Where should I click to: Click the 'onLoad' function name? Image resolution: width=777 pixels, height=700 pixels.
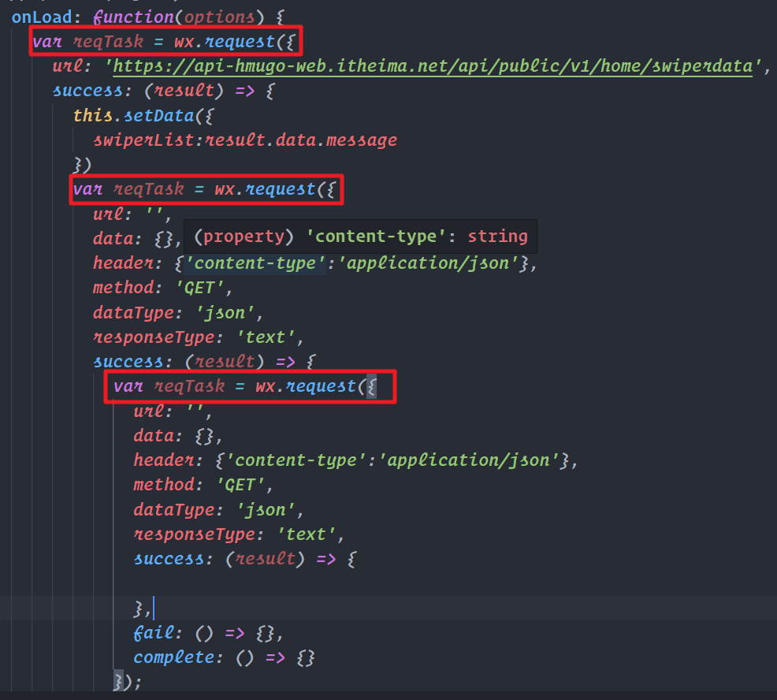coord(42,17)
